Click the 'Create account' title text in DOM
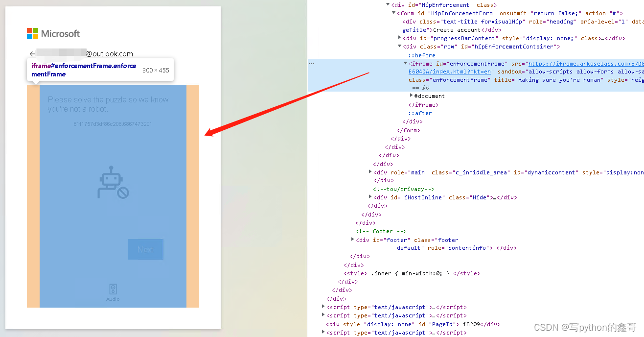Image resolution: width=644 pixels, height=337 pixels. (457, 30)
